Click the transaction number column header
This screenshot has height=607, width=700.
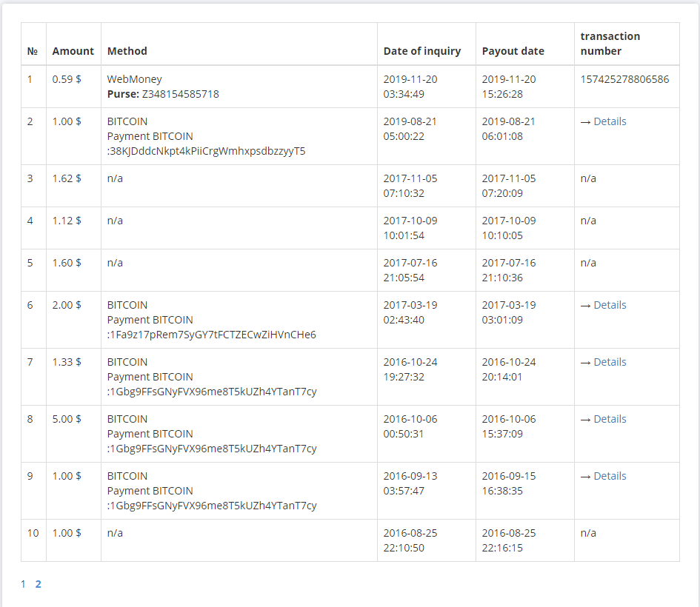click(x=610, y=44)
